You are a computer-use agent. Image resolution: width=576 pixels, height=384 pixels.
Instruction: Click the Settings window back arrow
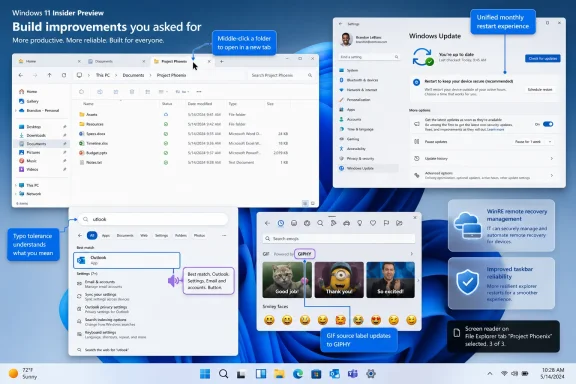(x=341, y=24)
